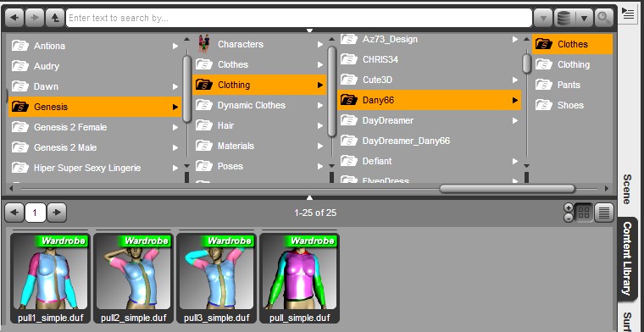644x332 pixels.
Task: Click the second column vertical scrollbar
Action: click(332, 91)
